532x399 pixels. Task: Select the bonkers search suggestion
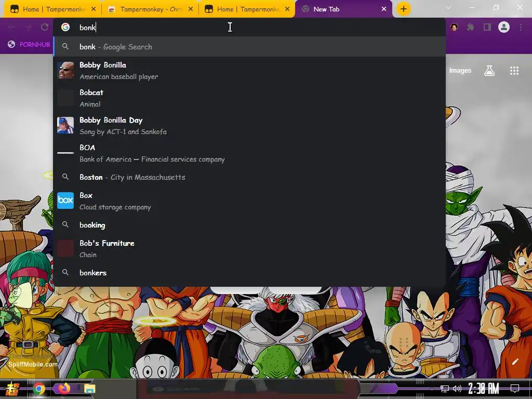[249, 272]
